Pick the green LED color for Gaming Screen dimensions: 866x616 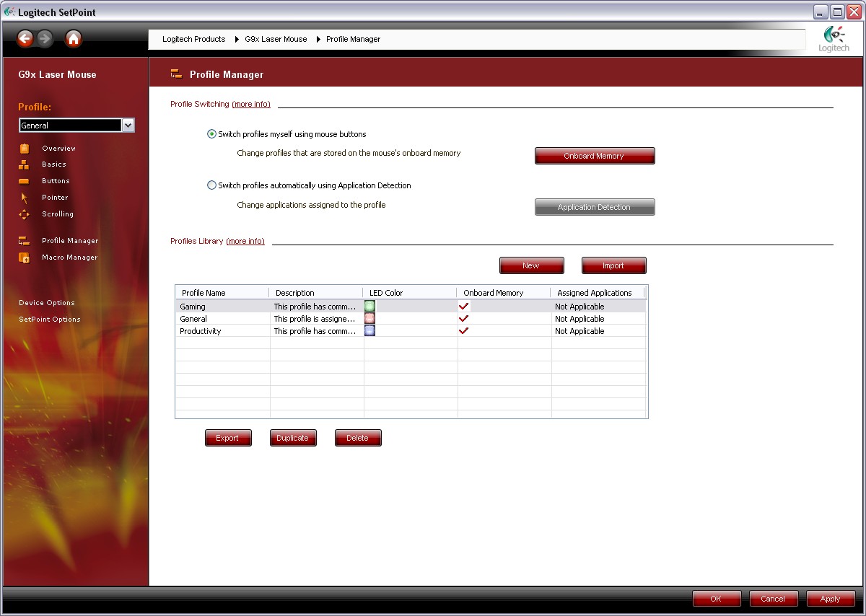point(369,307)
